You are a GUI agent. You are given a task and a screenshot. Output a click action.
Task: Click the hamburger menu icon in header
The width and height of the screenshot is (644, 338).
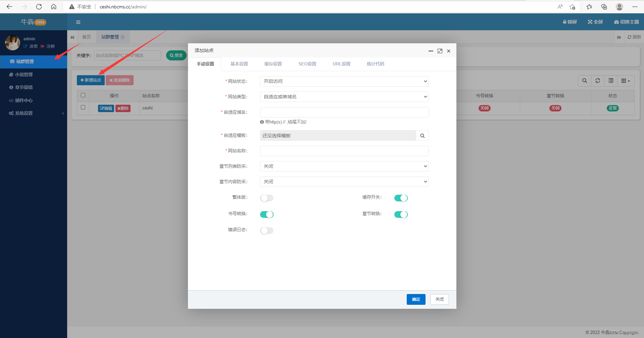[78, 22]
